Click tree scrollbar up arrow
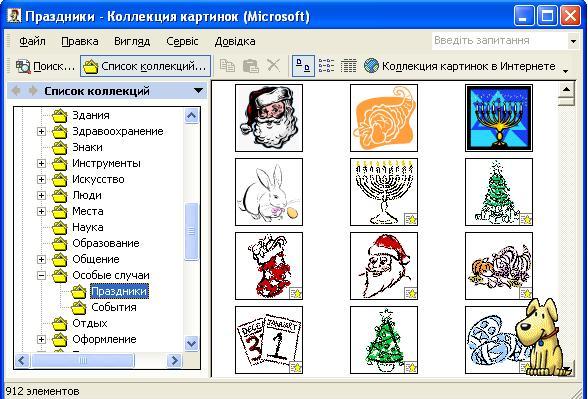This screenshot has height=399, width=588. (191, 116)
